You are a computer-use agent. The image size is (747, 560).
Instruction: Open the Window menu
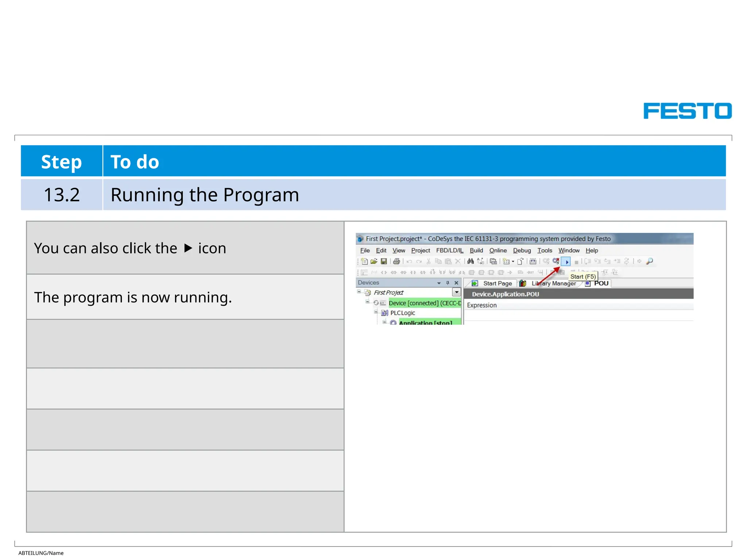569,250
